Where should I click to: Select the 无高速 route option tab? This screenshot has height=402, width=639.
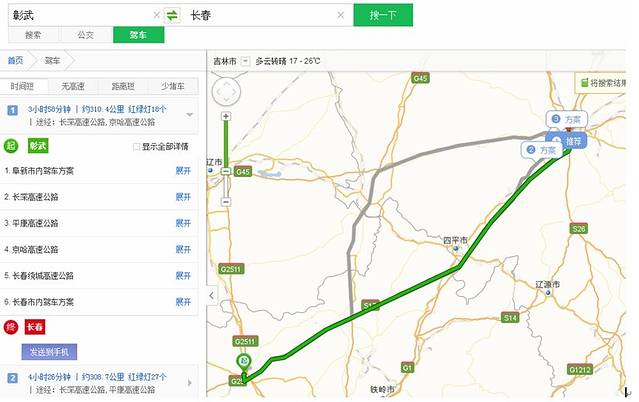click(x=73, y=86)
